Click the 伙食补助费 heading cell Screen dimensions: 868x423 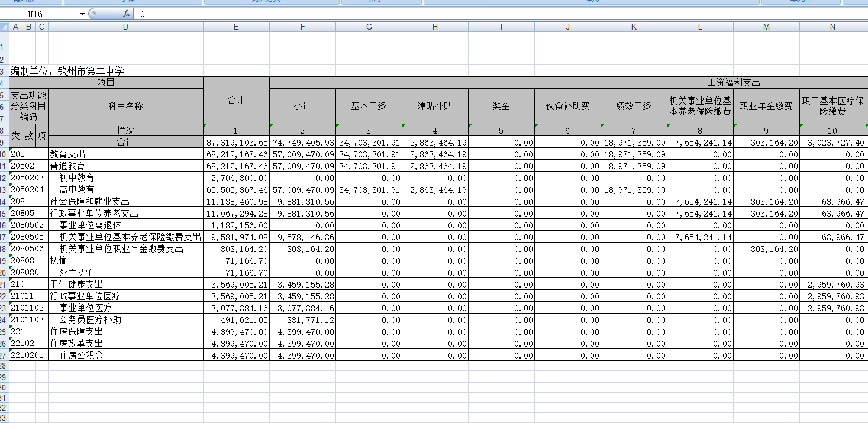point(567,106)
